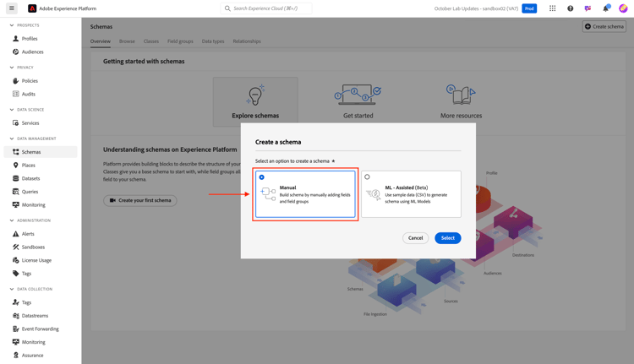Screen dimensions: 634x364
Task: Click the Adobe logo icon
Action: click(x=32, y=8)
